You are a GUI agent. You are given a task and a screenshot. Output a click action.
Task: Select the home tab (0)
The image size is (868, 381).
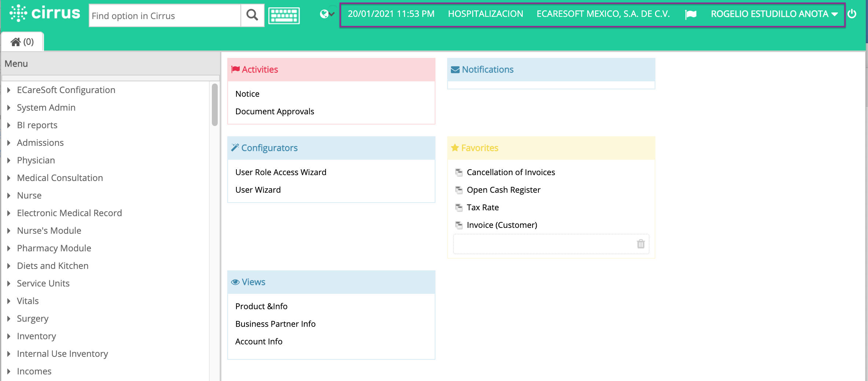click(22, 42)
